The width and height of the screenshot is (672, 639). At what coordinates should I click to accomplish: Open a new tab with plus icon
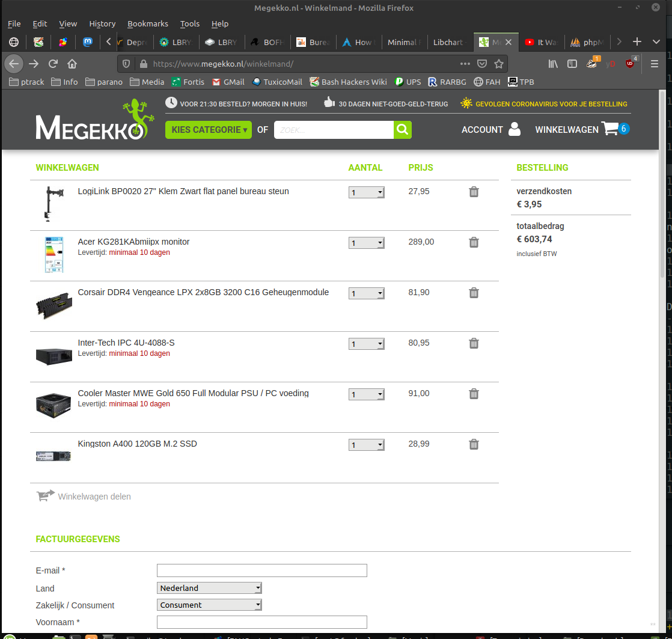click(637, 41)
